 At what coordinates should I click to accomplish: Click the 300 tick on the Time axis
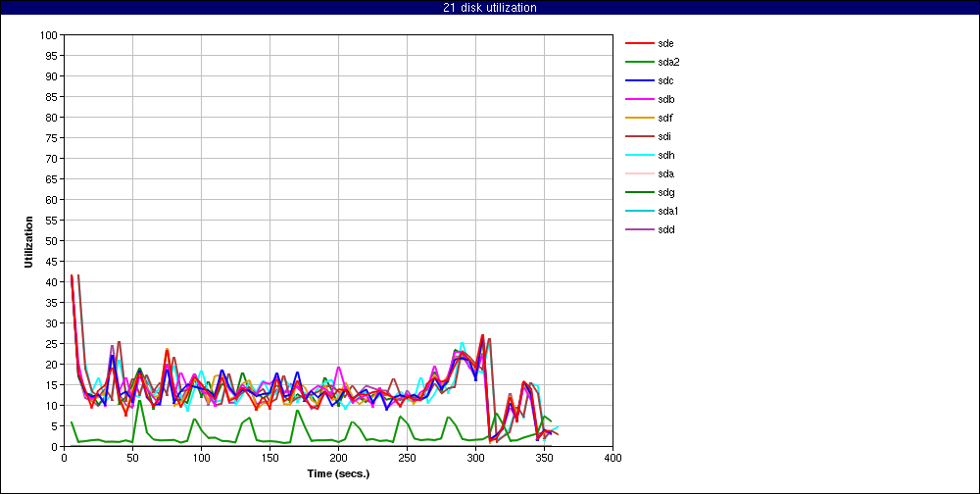(475, 458)
